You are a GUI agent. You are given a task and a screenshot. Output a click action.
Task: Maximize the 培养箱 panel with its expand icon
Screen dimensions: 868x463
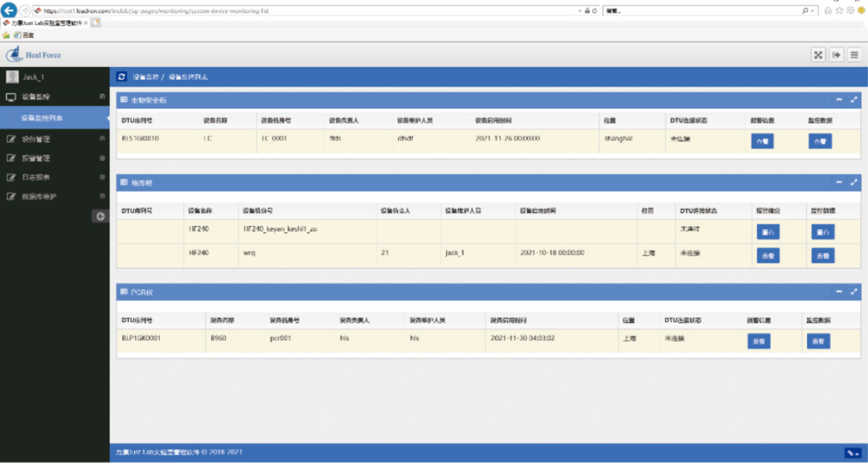854,182
